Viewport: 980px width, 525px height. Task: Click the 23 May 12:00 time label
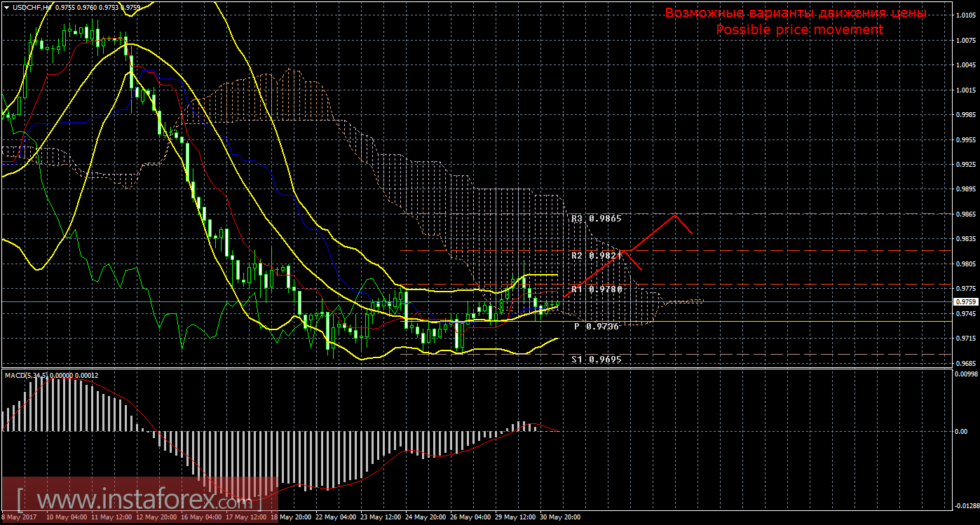(x=381, y=518)
